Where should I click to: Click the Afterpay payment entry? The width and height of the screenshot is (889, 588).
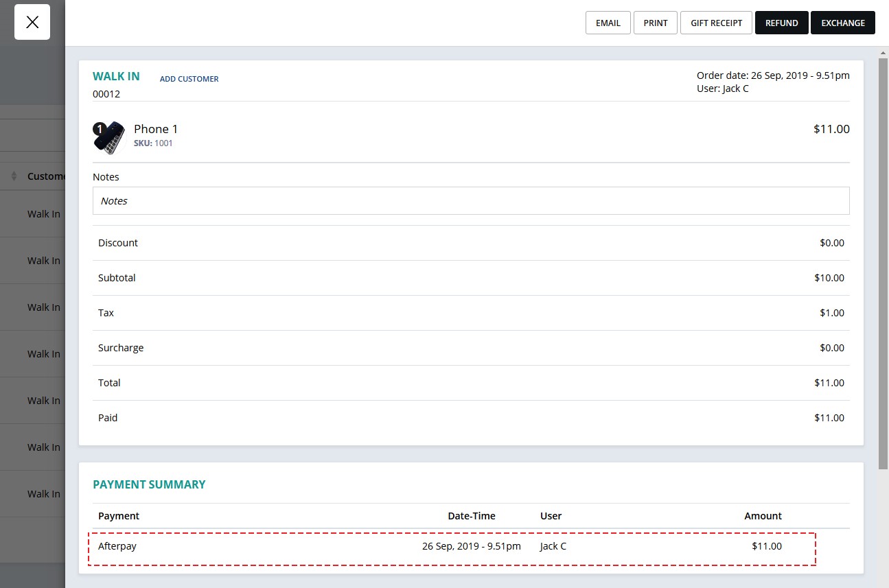tap(117, 546)
